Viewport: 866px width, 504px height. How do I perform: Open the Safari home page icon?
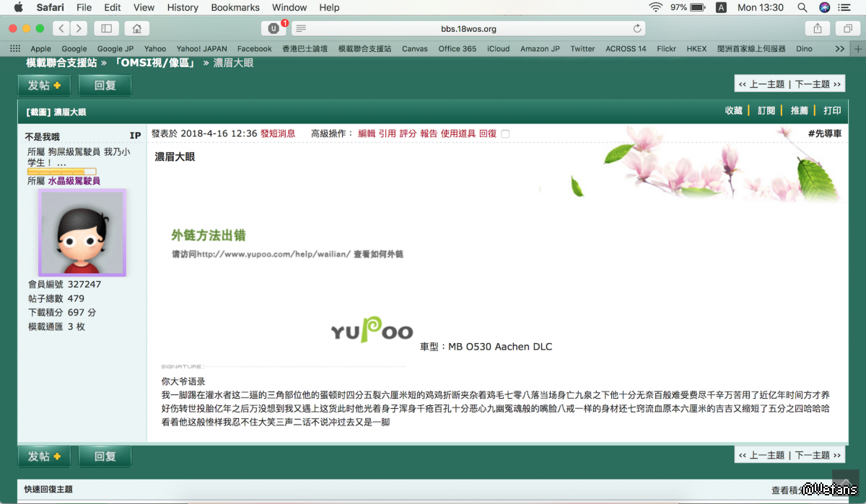pyautogui.click(x=136, y=29)
